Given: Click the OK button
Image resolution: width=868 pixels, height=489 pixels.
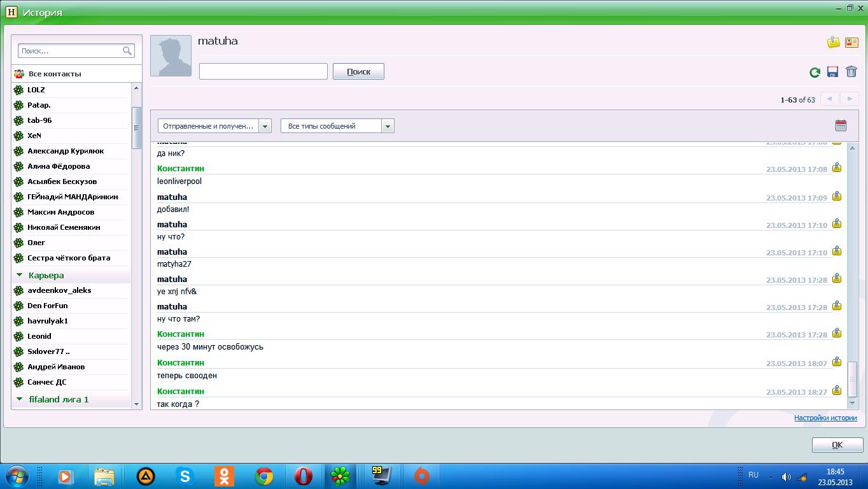Looking at the screenshot, I should (x=837, y=445).
